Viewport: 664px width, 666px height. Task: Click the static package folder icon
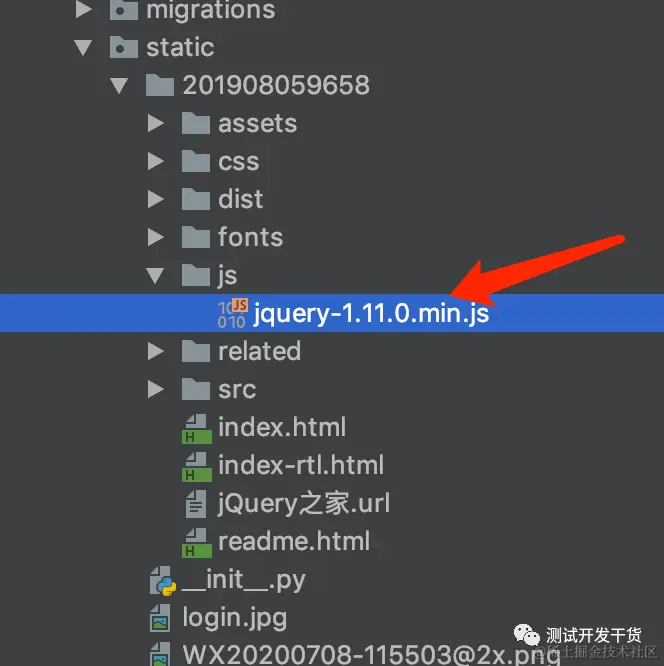(124, 47)
